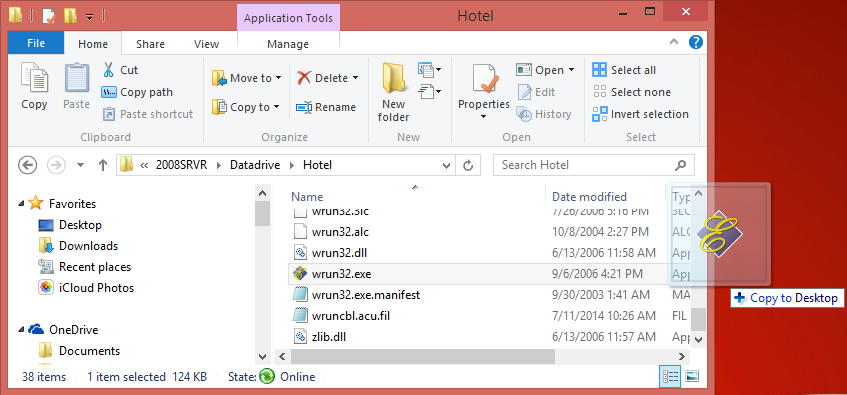Open the Recent locations dropdown arrow
The width and height of the screenshot is (847, 395).
tap(80, 165)
